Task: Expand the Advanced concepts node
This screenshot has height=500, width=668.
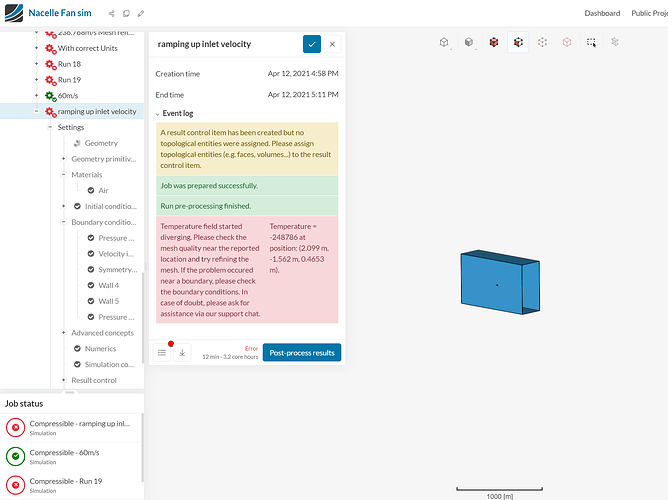Action: (x=63, y=333)
